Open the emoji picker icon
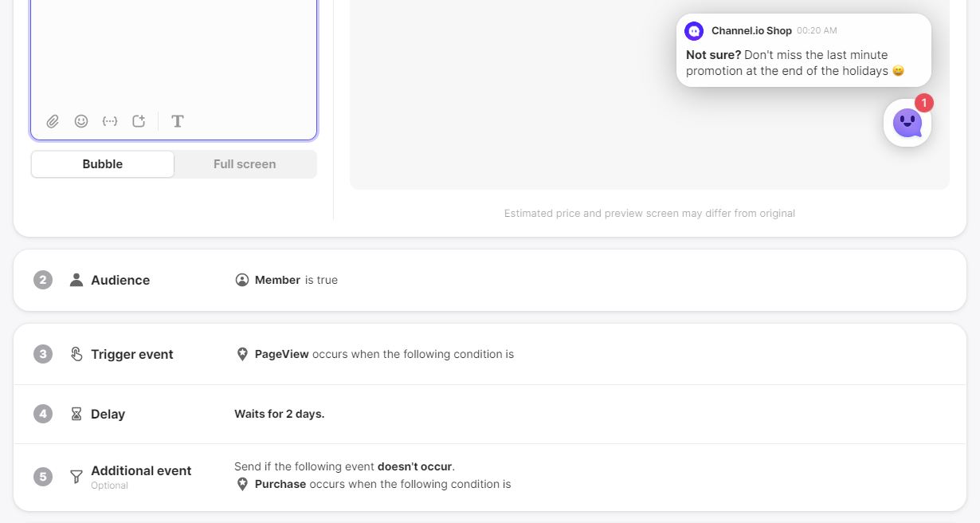Screen dimensions: 980x523 (81, 121)
